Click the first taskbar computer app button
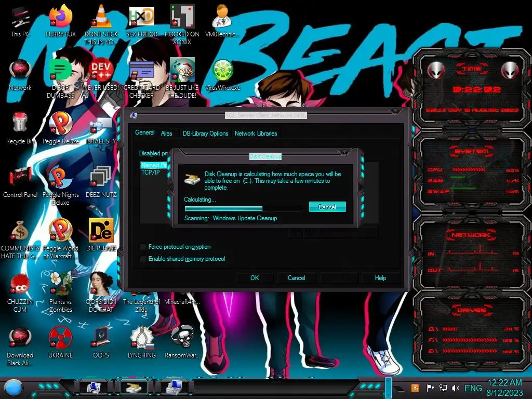Image resolution: width=532 pixels, height=399 pixels. [x=94, y=387]
